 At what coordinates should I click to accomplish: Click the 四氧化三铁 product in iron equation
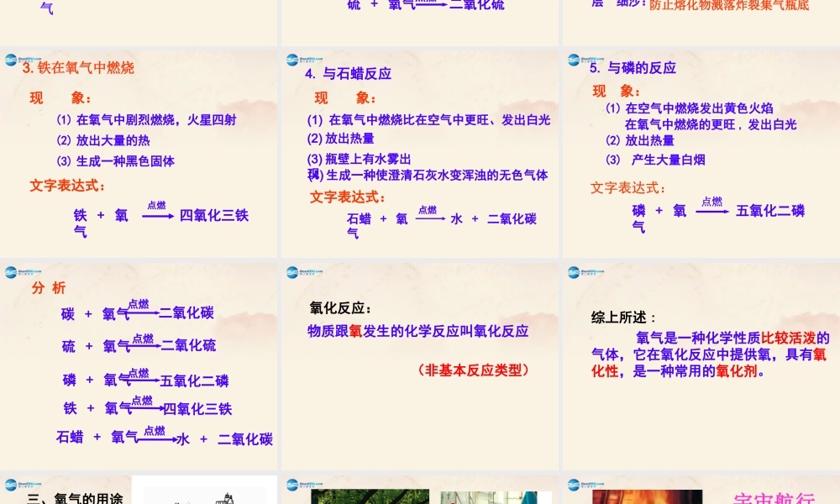click(214, 216)
